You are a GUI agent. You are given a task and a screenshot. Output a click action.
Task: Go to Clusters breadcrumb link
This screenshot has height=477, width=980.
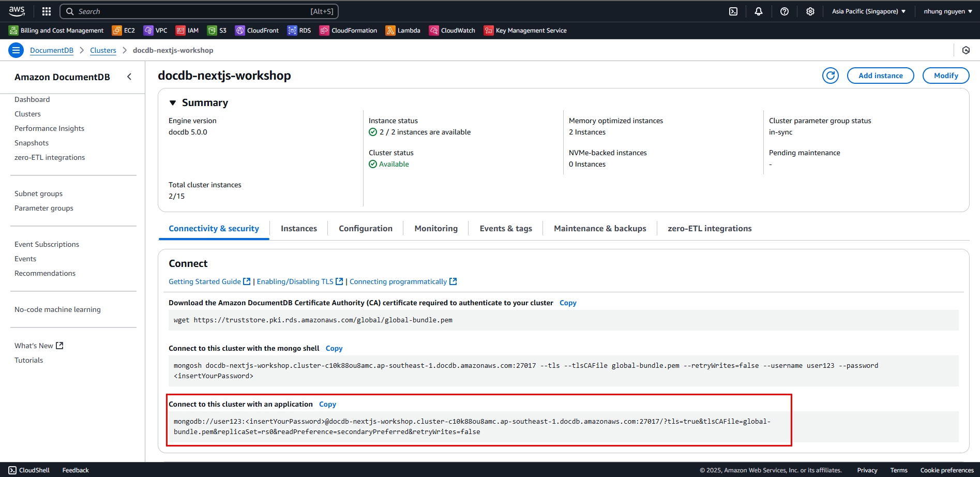click(103, 50)
